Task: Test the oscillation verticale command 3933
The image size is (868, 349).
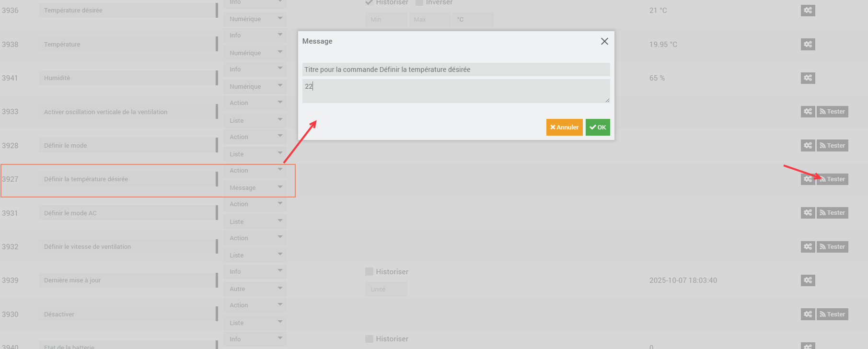Action: pos(833,112)
